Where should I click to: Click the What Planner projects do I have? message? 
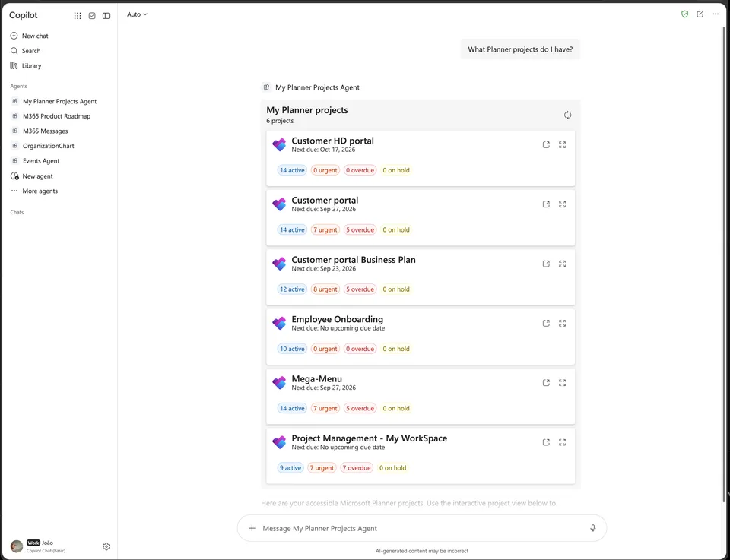click(520, 49)
